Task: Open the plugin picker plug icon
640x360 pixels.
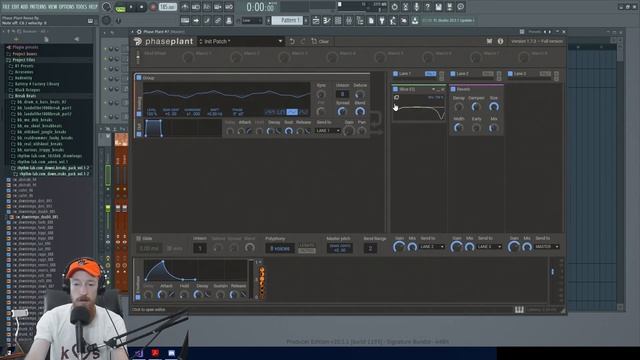Action: tap(382, 20)
